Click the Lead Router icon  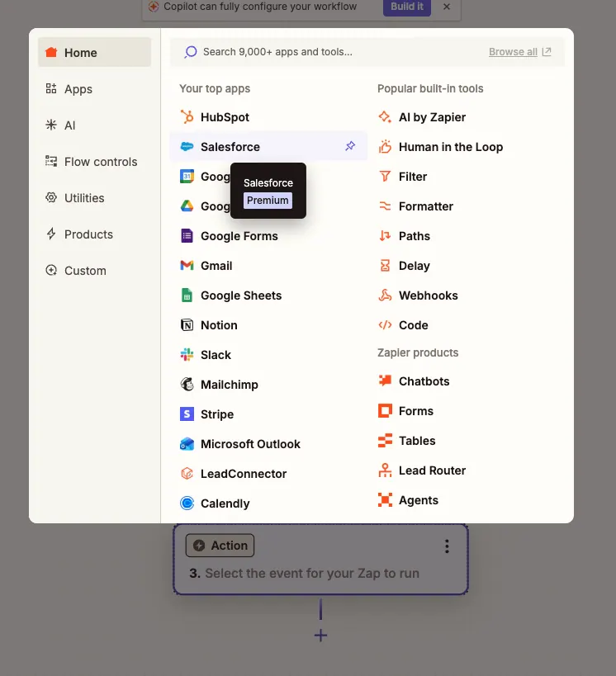[x=385, y=470]
